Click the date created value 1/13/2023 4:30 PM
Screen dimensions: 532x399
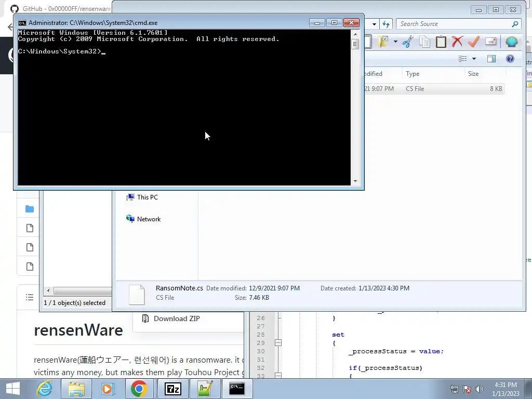(384, 288)
